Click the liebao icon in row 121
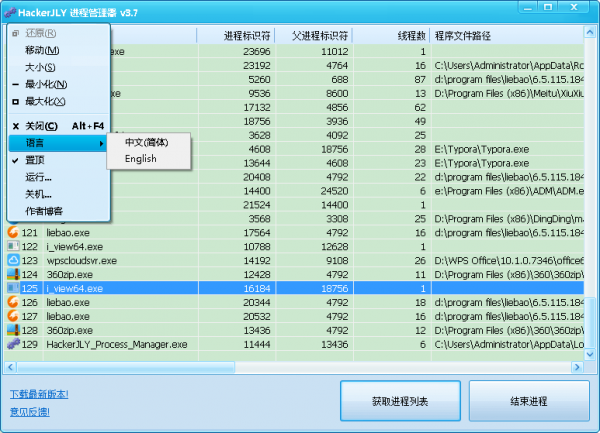The image size is (600, 433). click(13, 232)
